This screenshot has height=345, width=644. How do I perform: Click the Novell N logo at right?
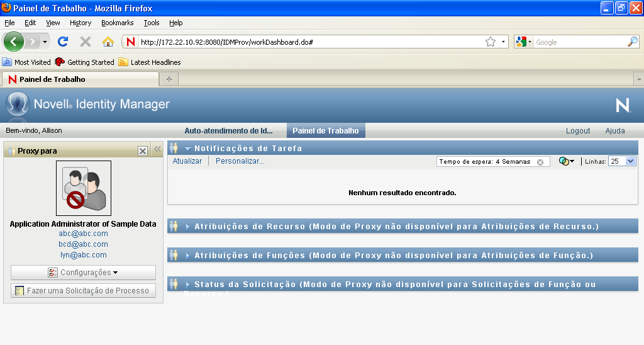point(623,105)
